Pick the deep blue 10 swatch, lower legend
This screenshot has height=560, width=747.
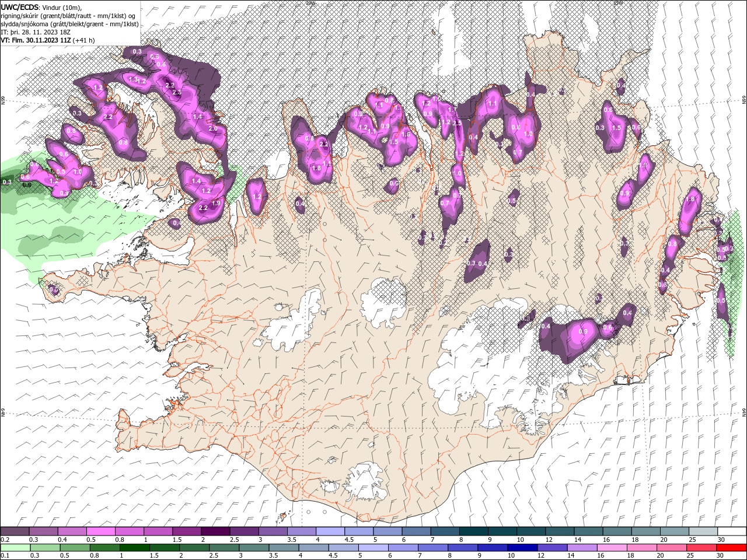click(521, 548)
